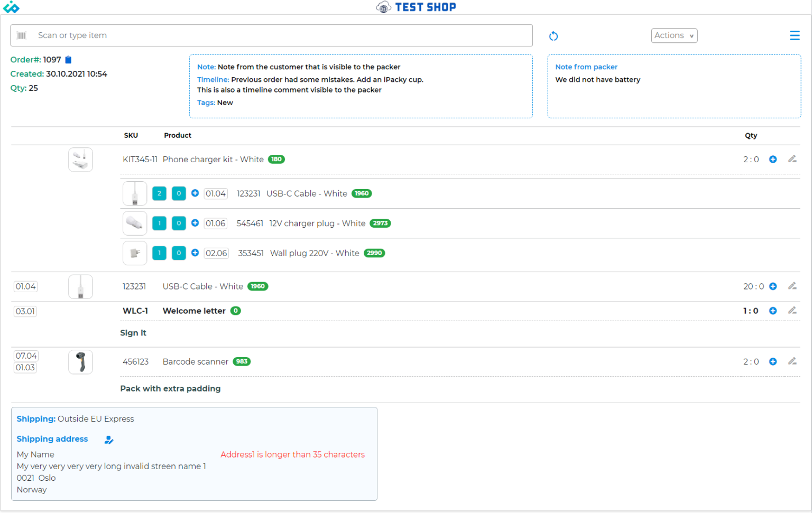Click the plus button beside 12V charger plug

(x=195, y=223)
